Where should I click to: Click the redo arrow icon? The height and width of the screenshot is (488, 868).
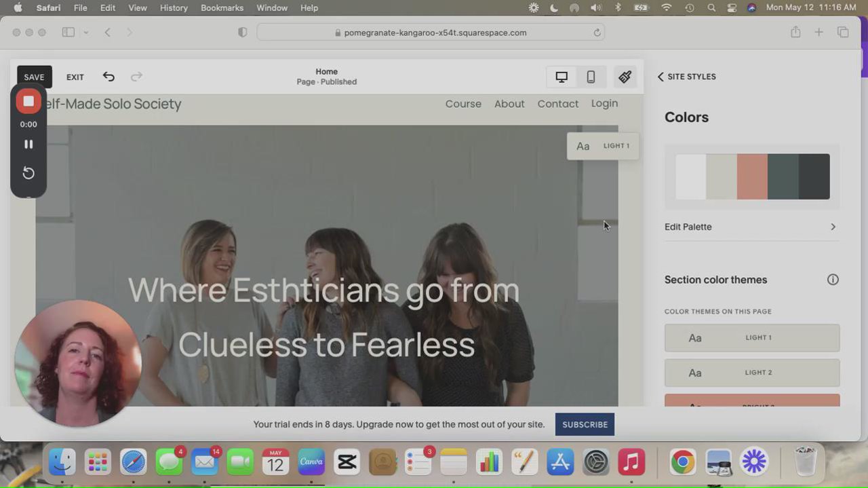click(x=136, y=77)
